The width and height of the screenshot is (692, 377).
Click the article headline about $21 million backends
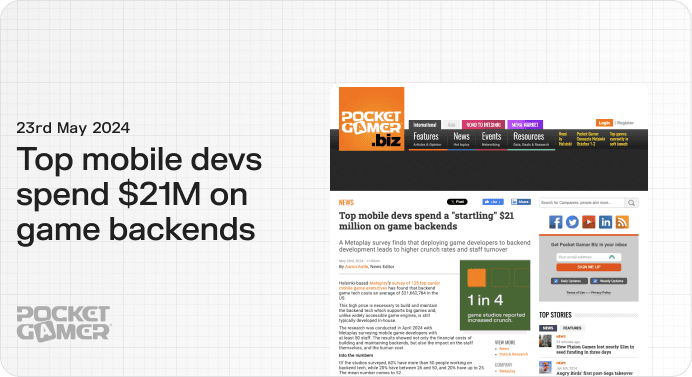pos(426,221)
